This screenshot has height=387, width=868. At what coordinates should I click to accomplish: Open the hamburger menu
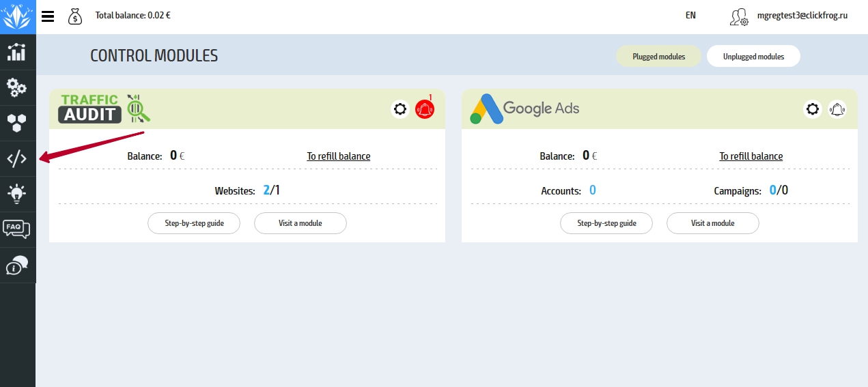(48, 16)
